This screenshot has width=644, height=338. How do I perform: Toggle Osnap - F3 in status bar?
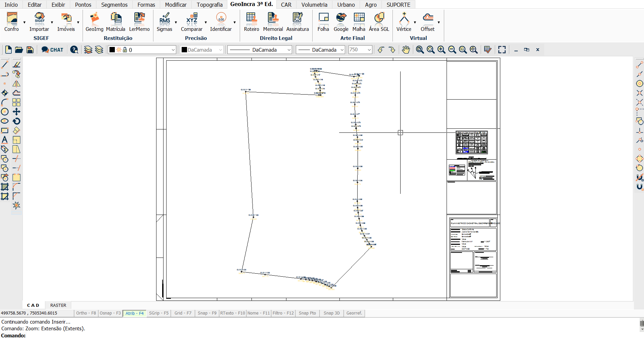(110, 313)
